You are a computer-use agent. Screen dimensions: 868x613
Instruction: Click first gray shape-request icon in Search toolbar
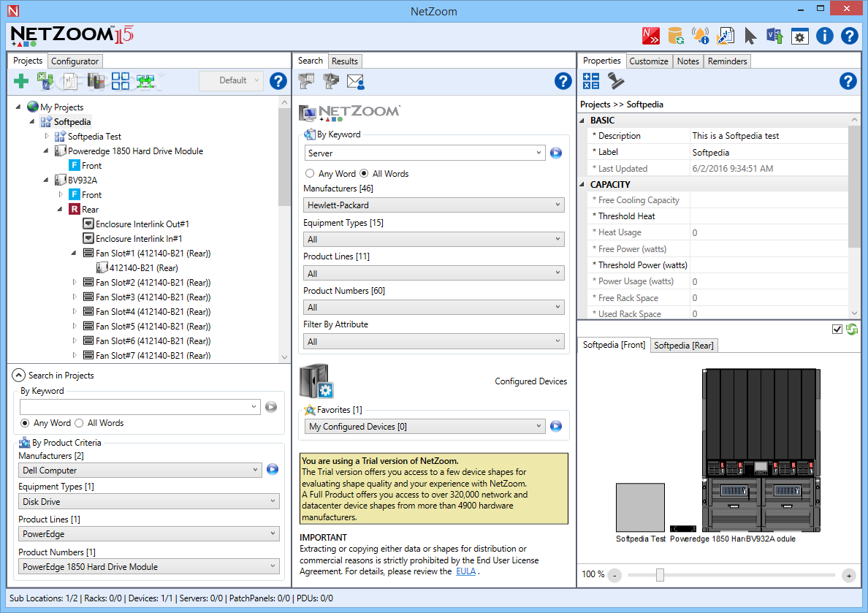[x=306, y=81]
